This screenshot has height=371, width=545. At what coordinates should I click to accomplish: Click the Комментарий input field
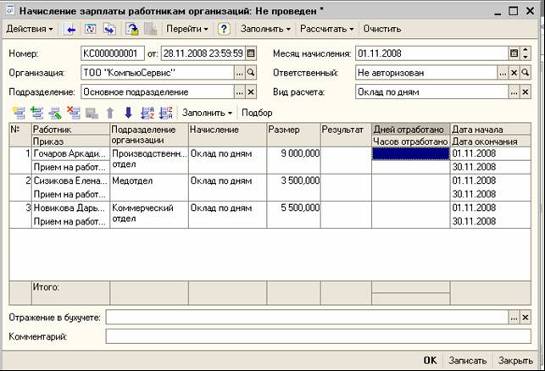pyautogui.click(x=318, y=337)
